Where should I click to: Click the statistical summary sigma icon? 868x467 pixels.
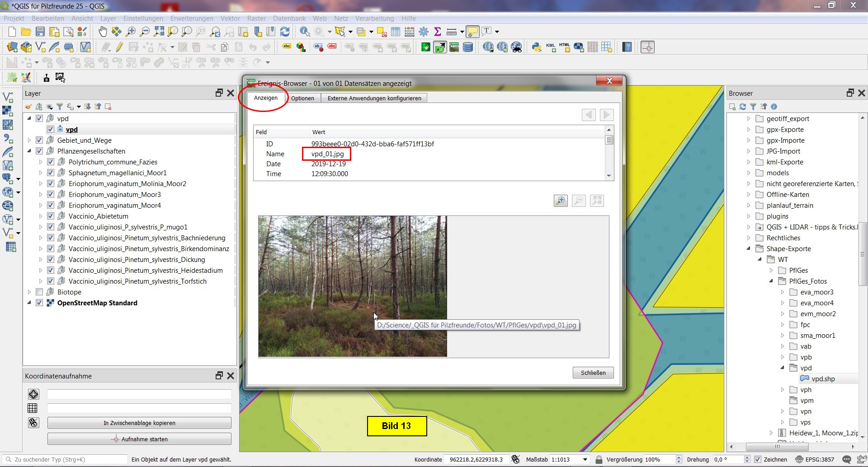click(x=437, y=31)
